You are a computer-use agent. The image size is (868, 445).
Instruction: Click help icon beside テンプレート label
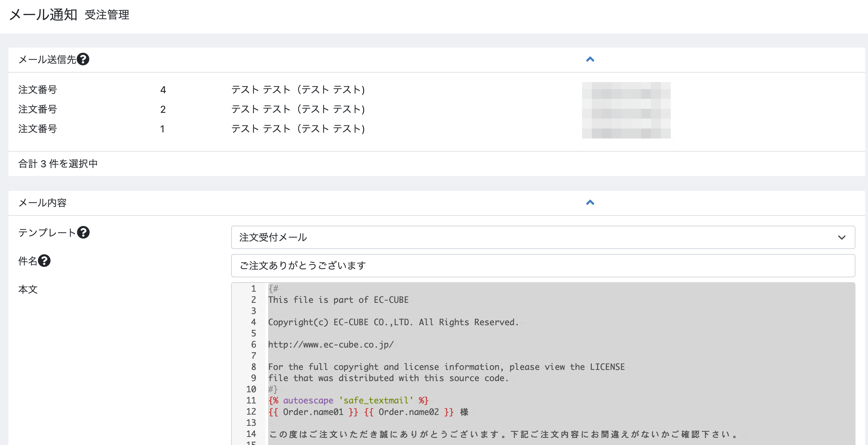click(83, 232)
